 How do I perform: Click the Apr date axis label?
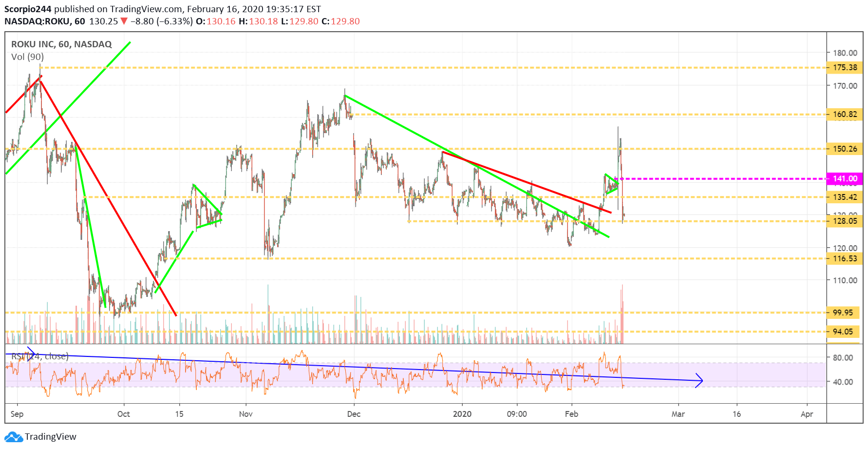(x=807, y=414)
